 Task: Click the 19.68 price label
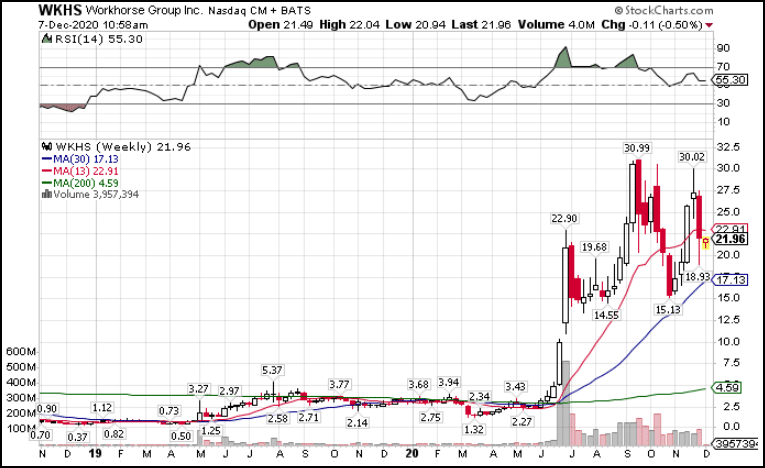[594, 247]
